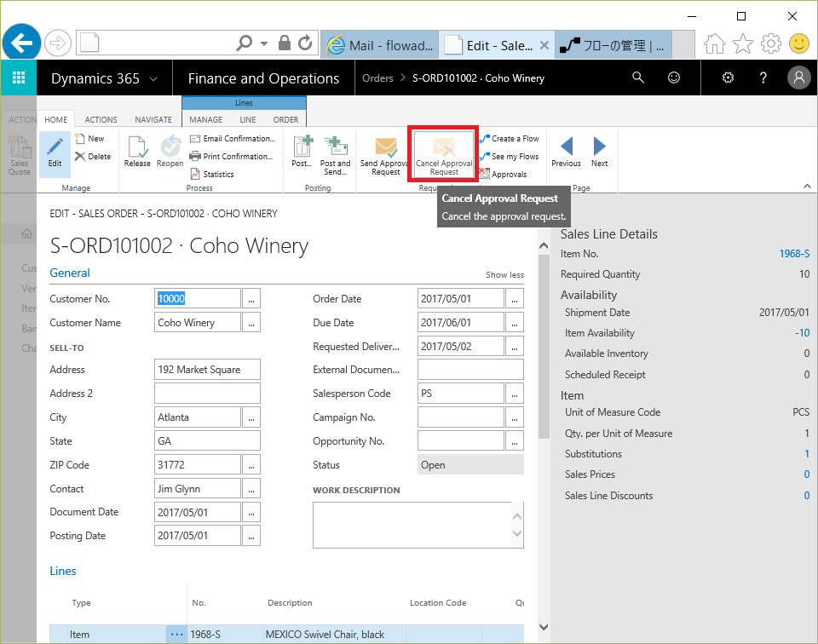This screenshot has height=644, width=818.
Task: Click See my Flows
Action: tap(509, 157)
